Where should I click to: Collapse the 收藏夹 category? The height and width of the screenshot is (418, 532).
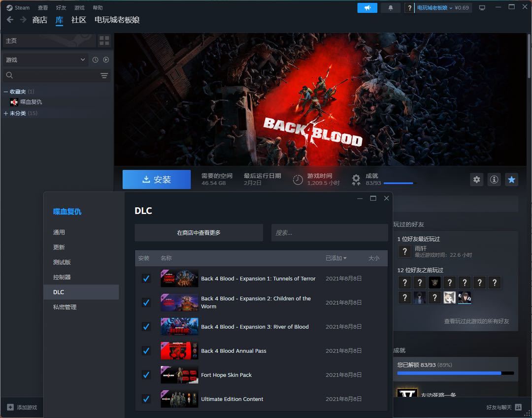coord(6,92)
